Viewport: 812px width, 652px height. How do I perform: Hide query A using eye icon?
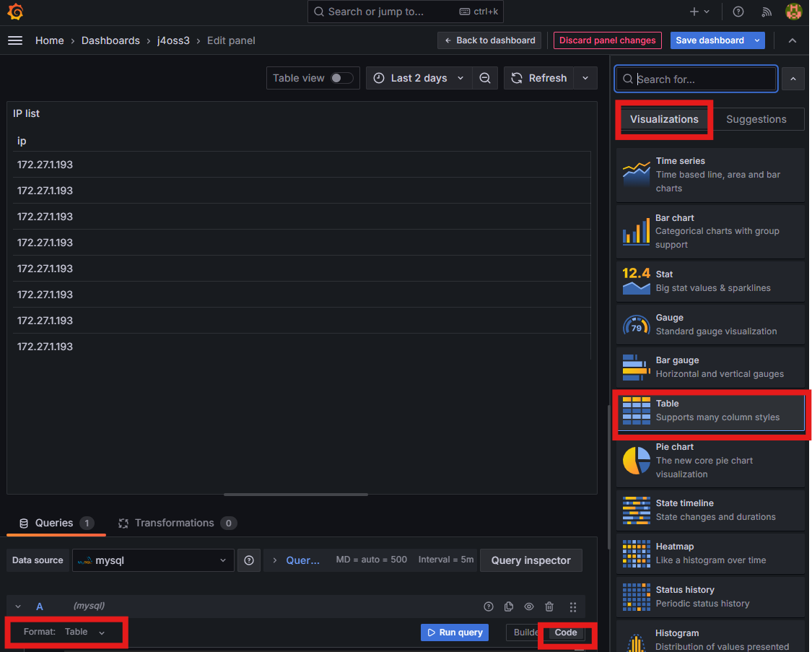tap(529, 607)
